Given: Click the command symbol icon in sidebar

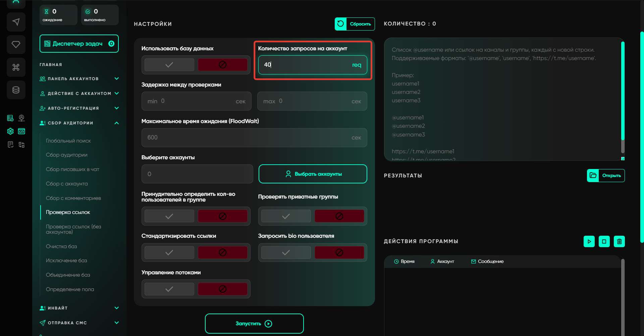Looking at the screenshot, I should pyautogui.click(x=16, y=67).
